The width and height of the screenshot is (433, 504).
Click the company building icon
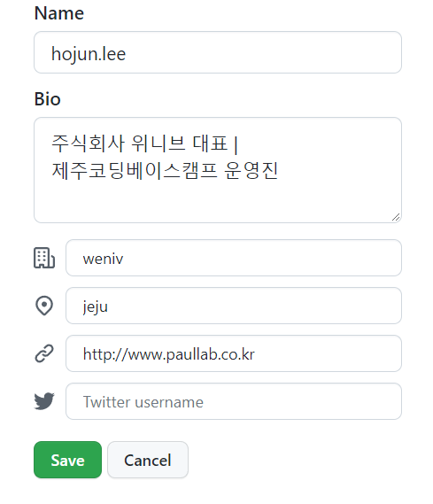click(44, 258)
